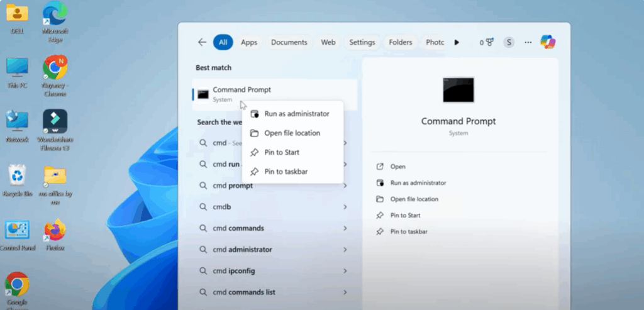This screenshot has height=310, width=644.
Task: Click the pin icon beside Pin to Start in context menu
Action: (x=255, y=152)
